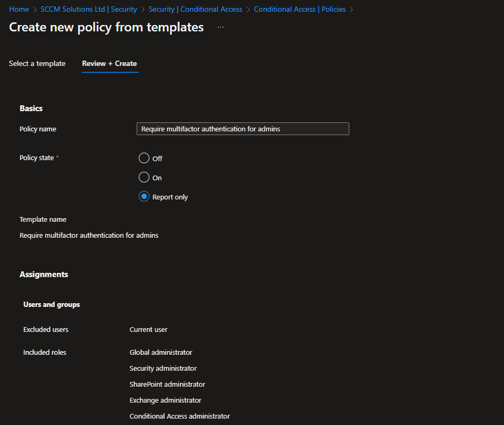Select the Conditional Access administrator role text
Viewport: 504px width, 425px height.
click(180, 416)
